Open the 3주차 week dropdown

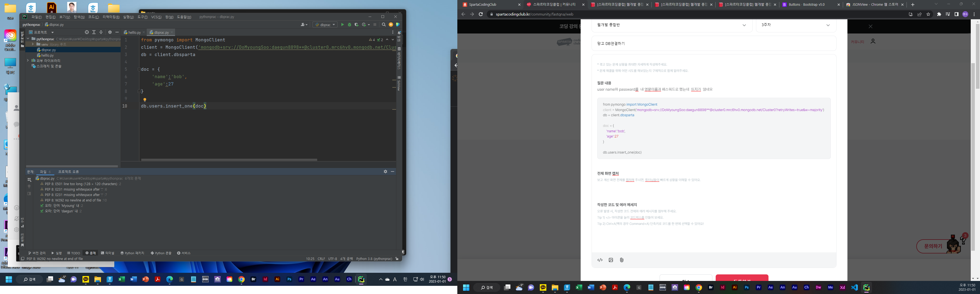pyautogui.click(x=796, y=25)
